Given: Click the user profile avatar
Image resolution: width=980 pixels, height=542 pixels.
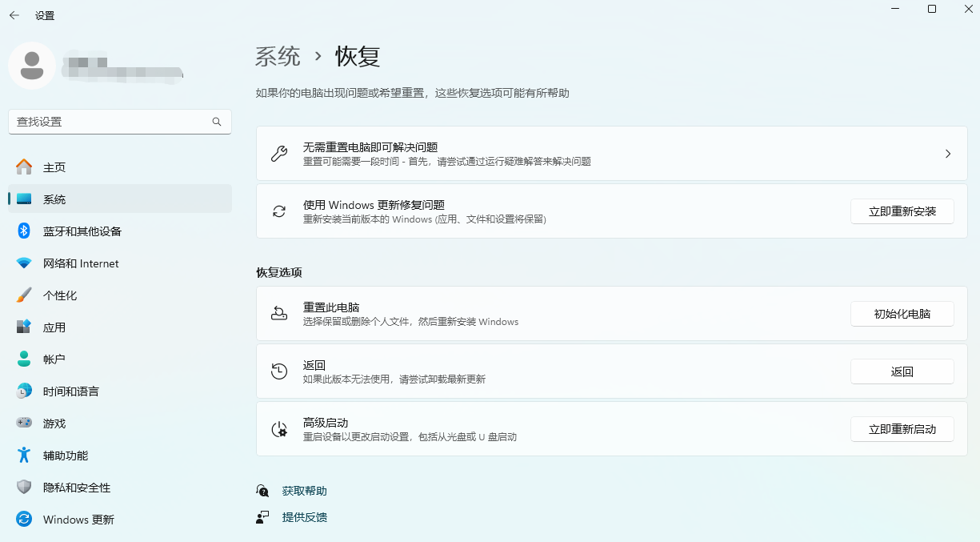Looking at the screenshot, I should [32, 66].
